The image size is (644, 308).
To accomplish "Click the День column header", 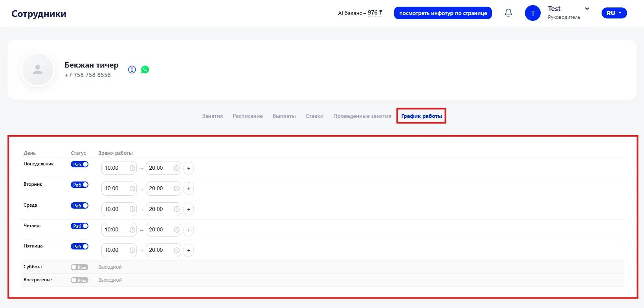I will pyautogui.click(x=29, y=153).
